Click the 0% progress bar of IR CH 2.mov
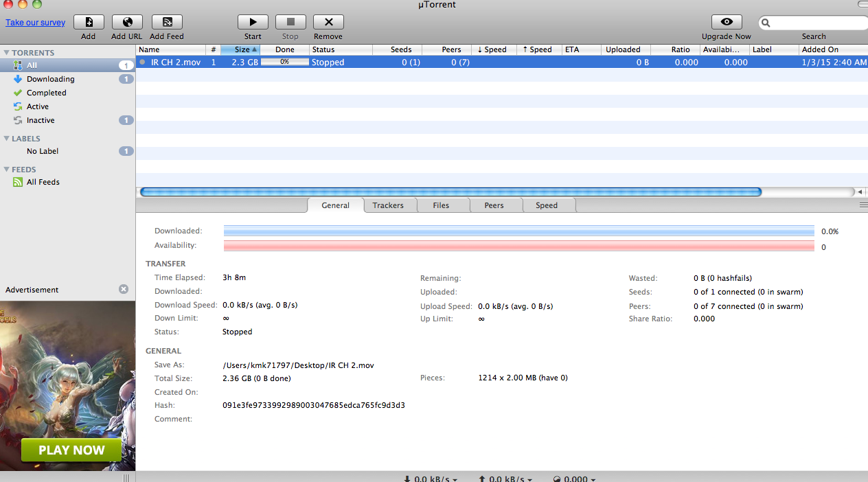Screen dimensions: 868x482 click(284, 62)
